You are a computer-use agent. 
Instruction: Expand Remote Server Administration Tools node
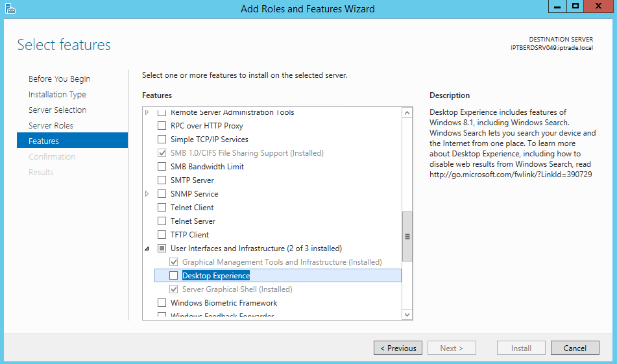tap(147, 112)
